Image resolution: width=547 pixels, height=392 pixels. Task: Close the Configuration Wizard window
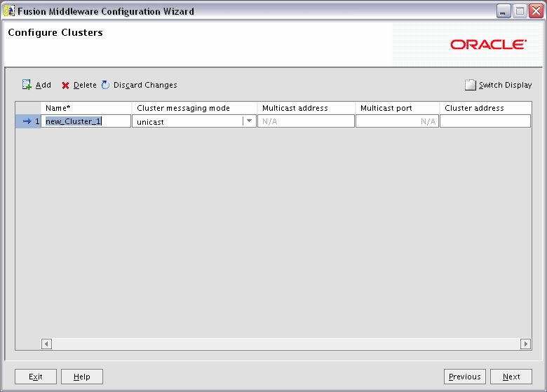(x=536, y=11)
